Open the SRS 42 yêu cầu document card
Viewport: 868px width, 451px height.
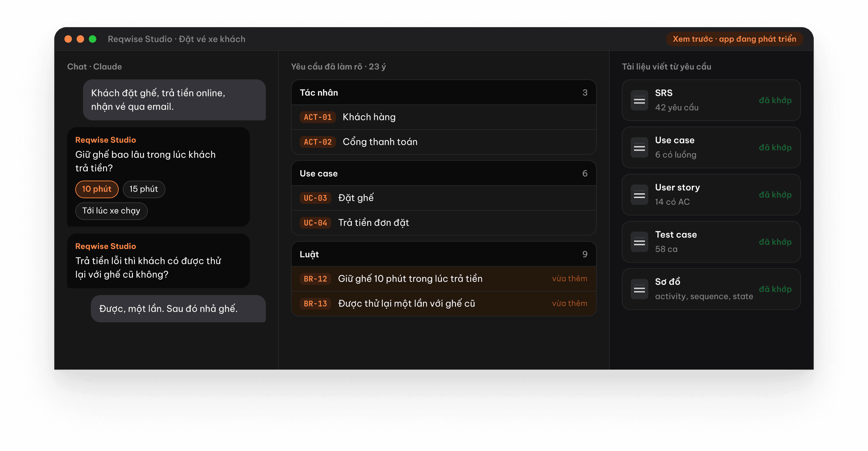point(711,100)
